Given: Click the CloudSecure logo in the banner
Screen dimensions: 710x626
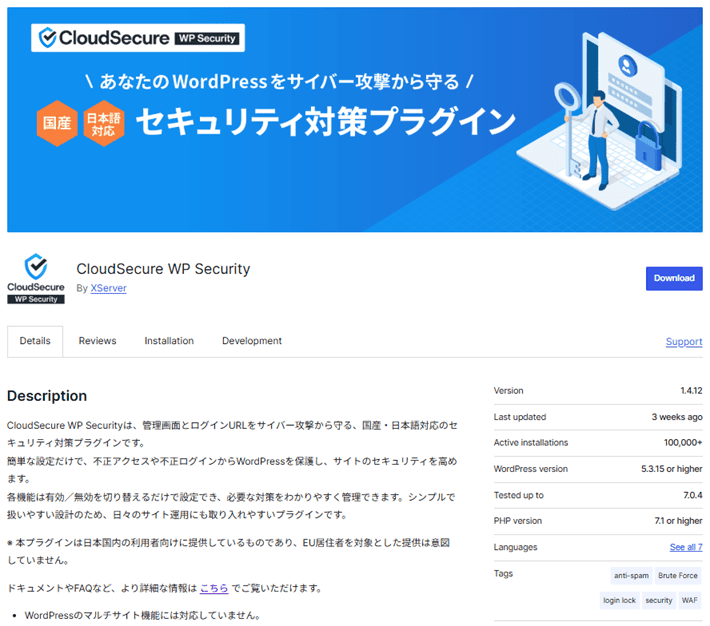Looking at the screenshot, I should [138, 38].
